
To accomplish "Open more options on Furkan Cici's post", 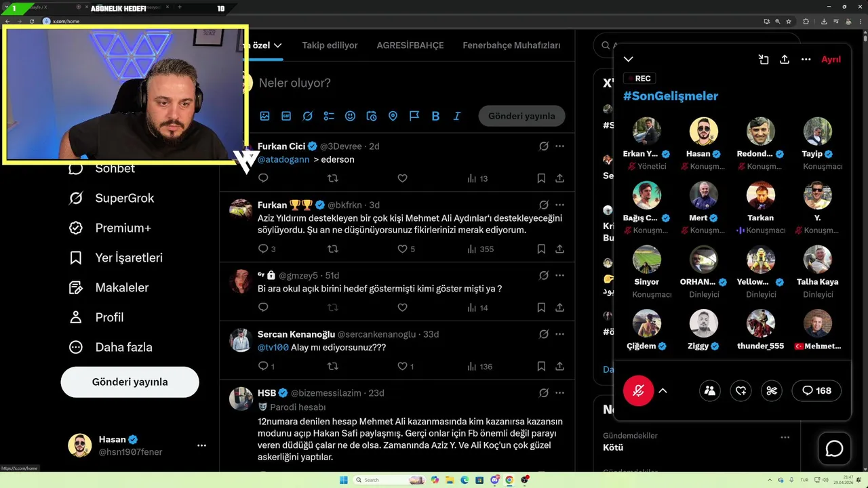I will click(559, 146).
